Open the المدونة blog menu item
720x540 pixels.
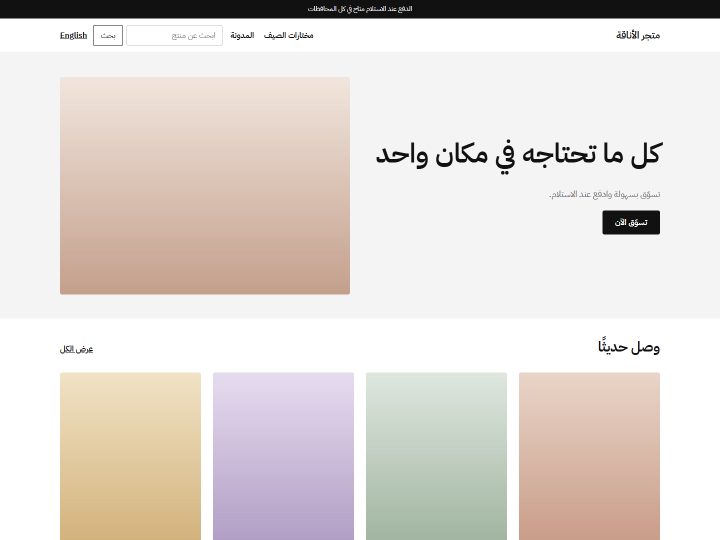pos(242,35)
